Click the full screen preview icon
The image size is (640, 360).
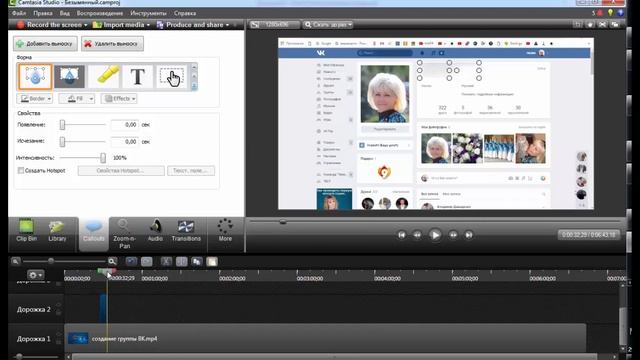pos(602,25)
